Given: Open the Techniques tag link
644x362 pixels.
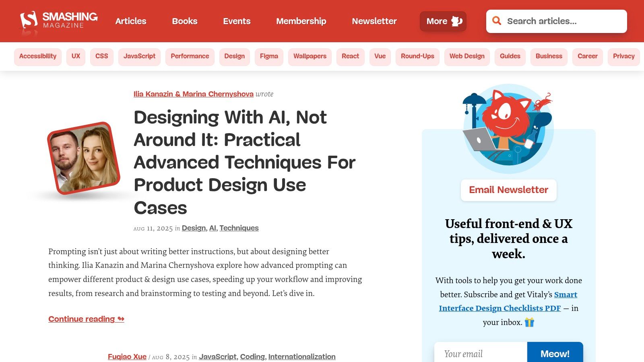Looking at the screenshot, I should pos(239,228).
